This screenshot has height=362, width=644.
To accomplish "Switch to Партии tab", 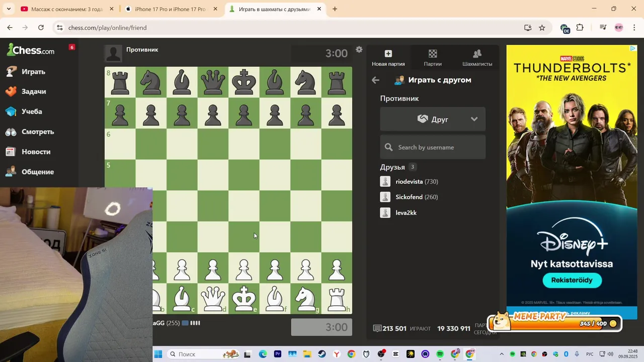I will pyautogui.click(x=433, y=58).
